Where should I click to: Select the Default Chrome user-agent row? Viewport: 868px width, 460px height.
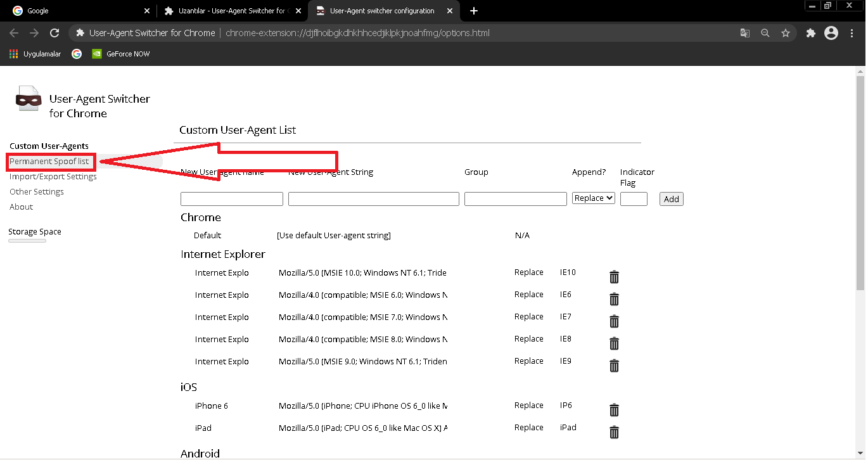pyautogui.click(x=361, y=236)
